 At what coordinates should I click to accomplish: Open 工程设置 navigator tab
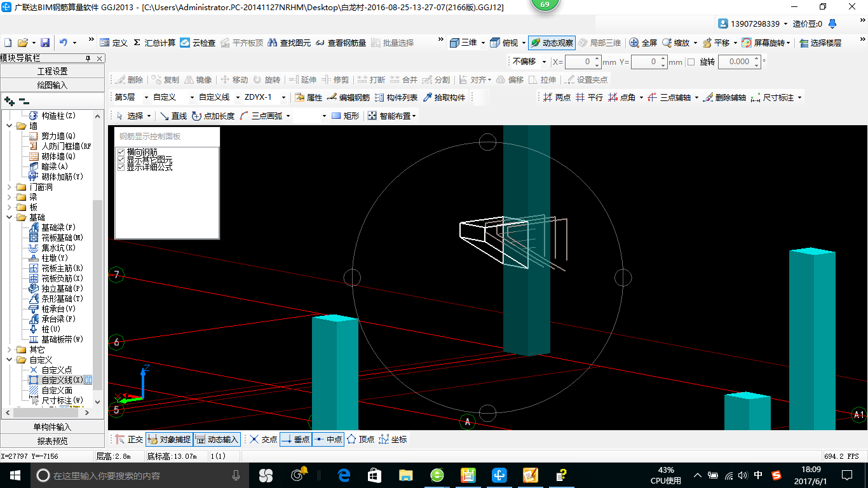(x=52, y=71)
